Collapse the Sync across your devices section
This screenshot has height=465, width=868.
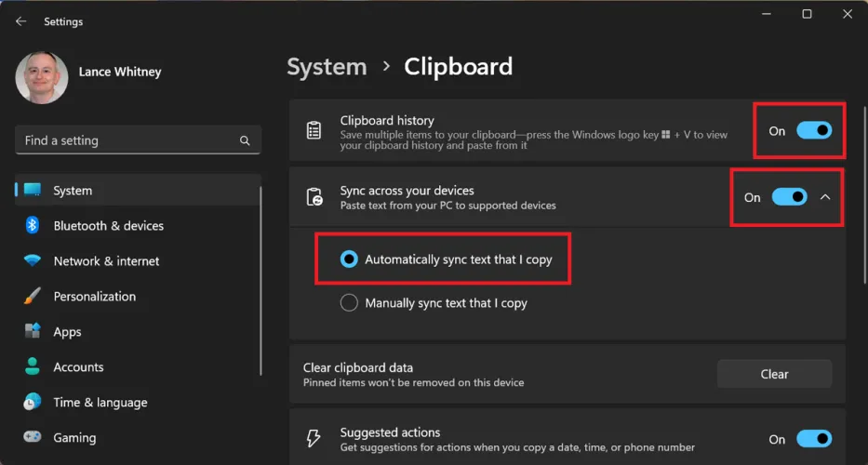click(x=825, y=197)
